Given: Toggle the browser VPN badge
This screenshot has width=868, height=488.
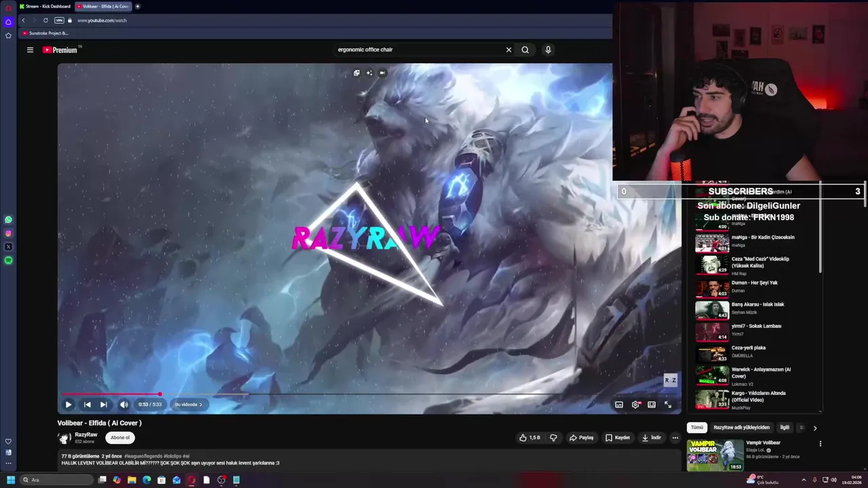Looking at the screenshot, I should pyautogui.click(x=60, y=20).
